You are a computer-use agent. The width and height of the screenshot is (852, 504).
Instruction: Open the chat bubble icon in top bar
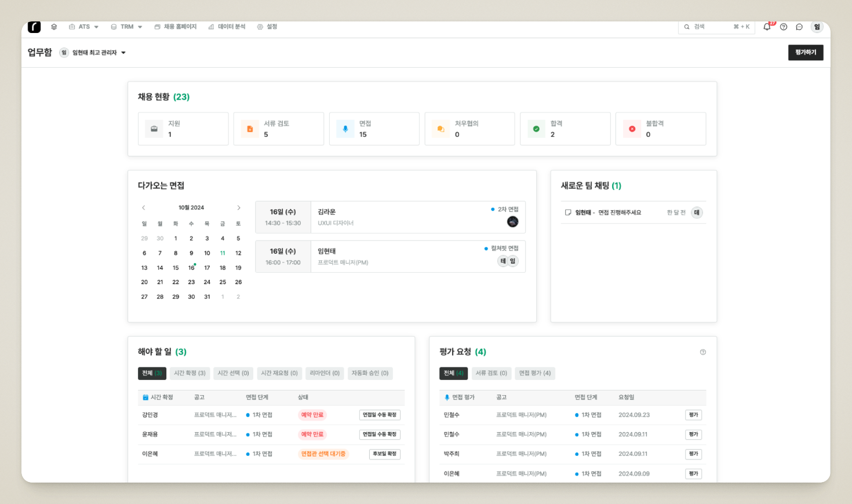point(799,27)
